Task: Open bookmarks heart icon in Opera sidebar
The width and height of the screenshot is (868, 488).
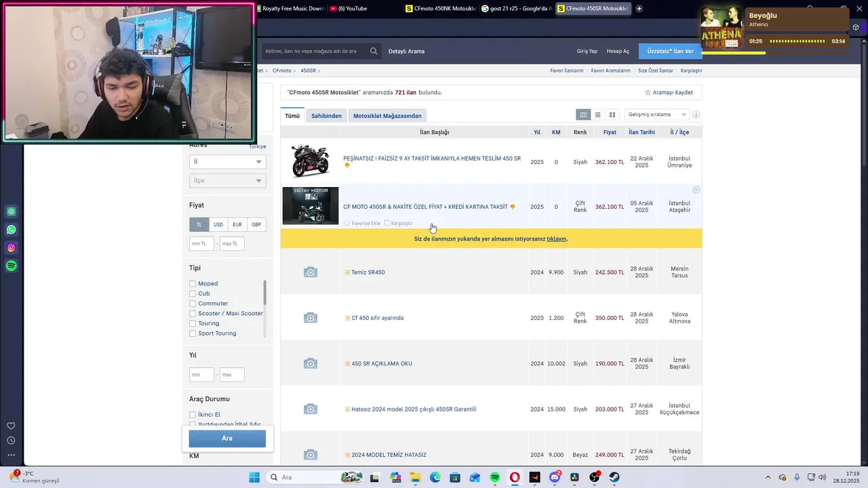Action: point(11,426)
